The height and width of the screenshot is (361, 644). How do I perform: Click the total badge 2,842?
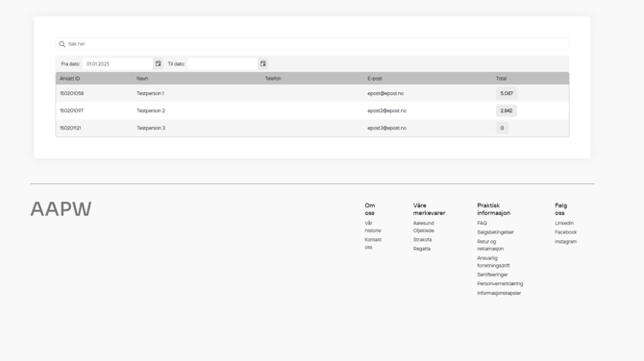pyautogui.click(x=506, y=110)
